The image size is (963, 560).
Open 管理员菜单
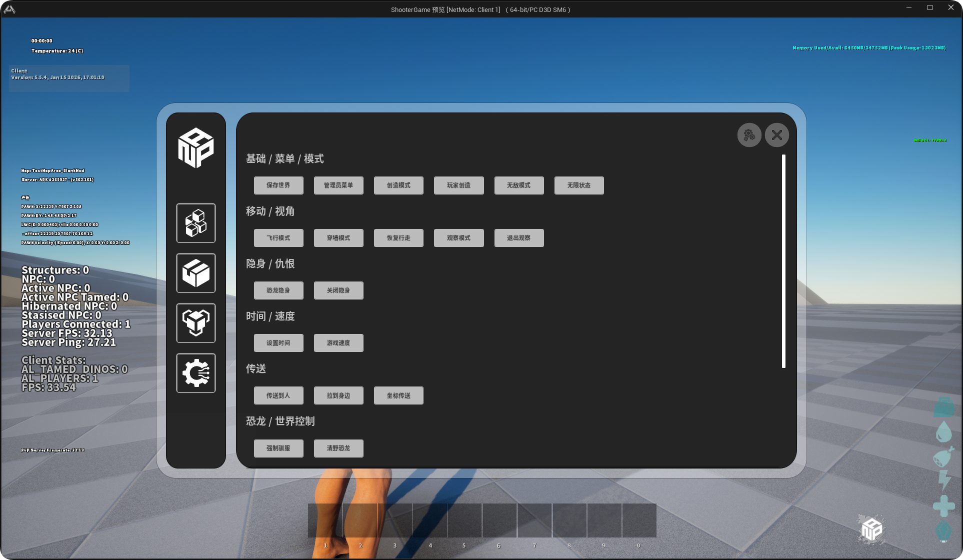[338, 185]
